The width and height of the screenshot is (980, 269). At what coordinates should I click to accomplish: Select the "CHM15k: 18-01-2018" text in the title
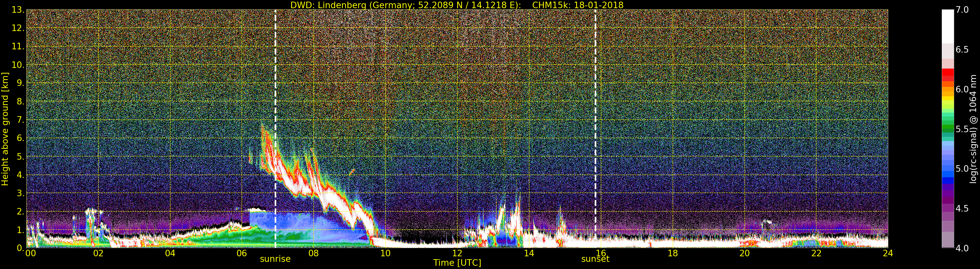[x=578, y=5]
